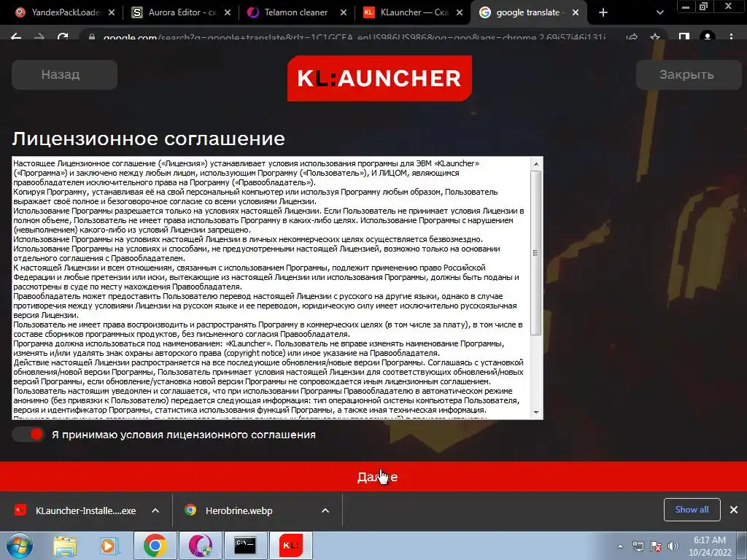
Task: Click the Chrome taskbar icon
Action: (155, 545)
